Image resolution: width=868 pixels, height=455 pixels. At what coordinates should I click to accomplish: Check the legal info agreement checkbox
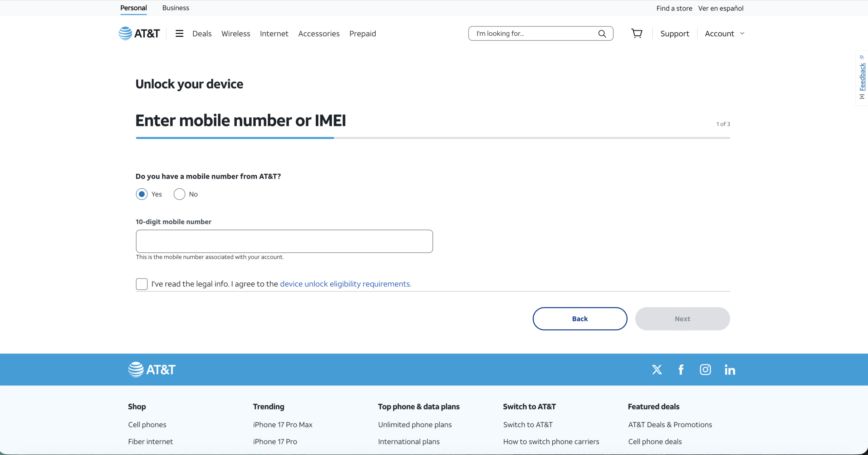tap(142, 284)
